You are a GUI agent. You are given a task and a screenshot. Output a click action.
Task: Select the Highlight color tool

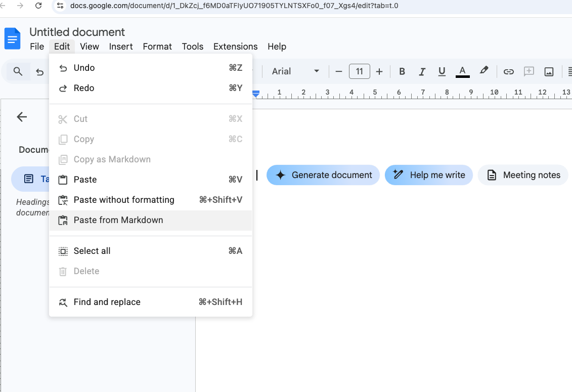coord(483,71)
